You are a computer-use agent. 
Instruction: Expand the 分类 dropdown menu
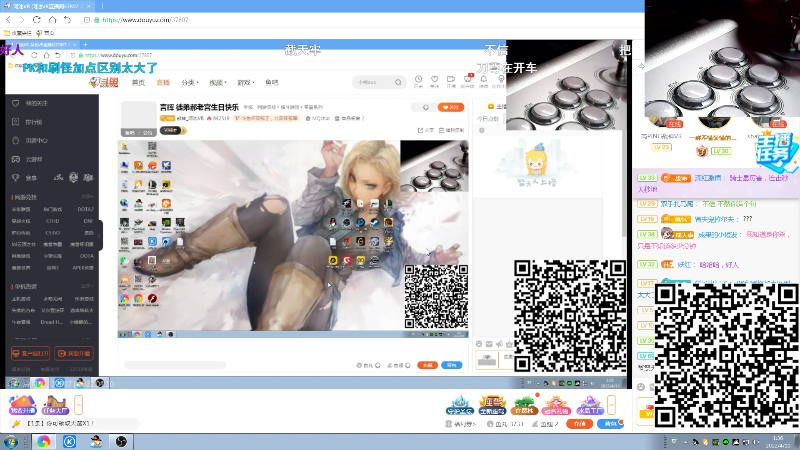[190, 82]
